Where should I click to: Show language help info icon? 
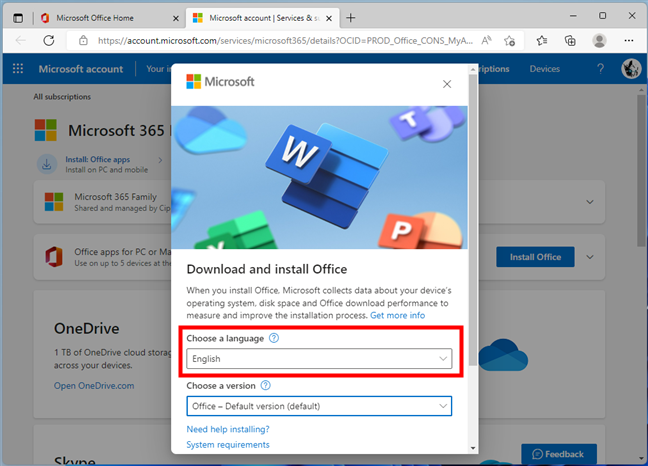click(x=274, y=338)
